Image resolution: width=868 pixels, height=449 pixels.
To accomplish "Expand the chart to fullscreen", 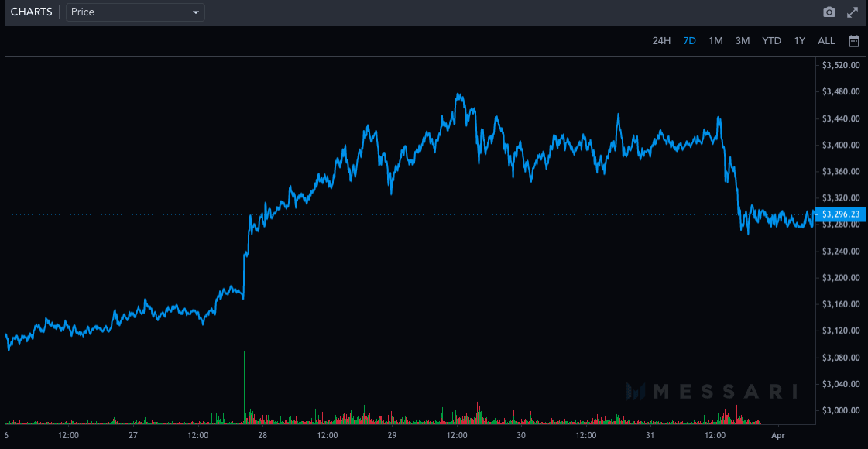I will pos(853,12).
